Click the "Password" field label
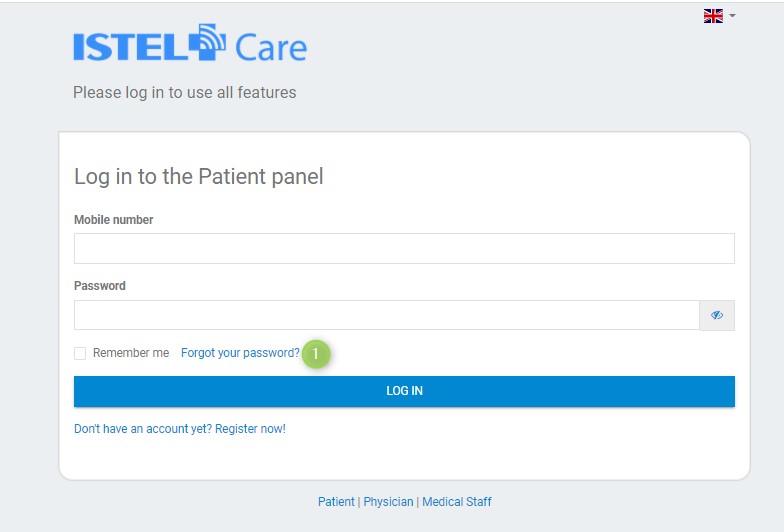Screen dimensions: 784x532 [x=100, y=286]
